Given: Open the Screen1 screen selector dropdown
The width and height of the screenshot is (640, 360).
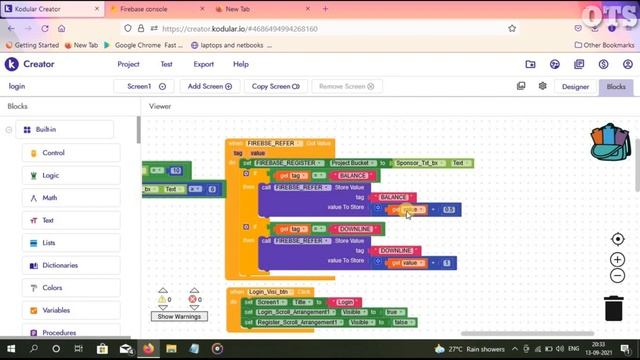Looking at the screenshot, I should (144, 86).
